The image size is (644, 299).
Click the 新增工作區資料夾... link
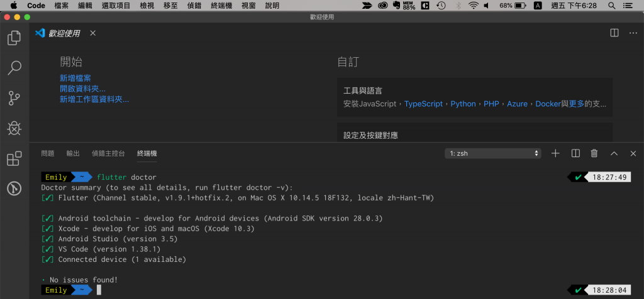94,99
